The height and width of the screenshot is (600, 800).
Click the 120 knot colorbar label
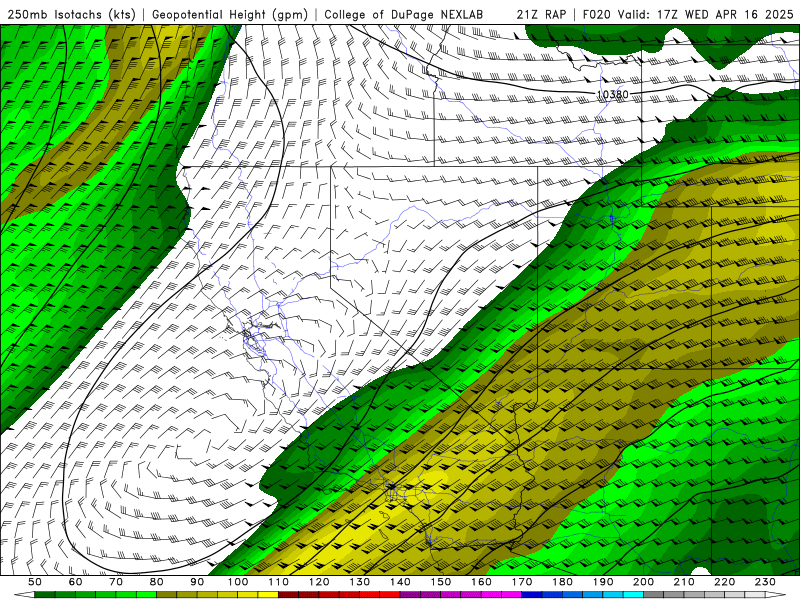[319, 582]
